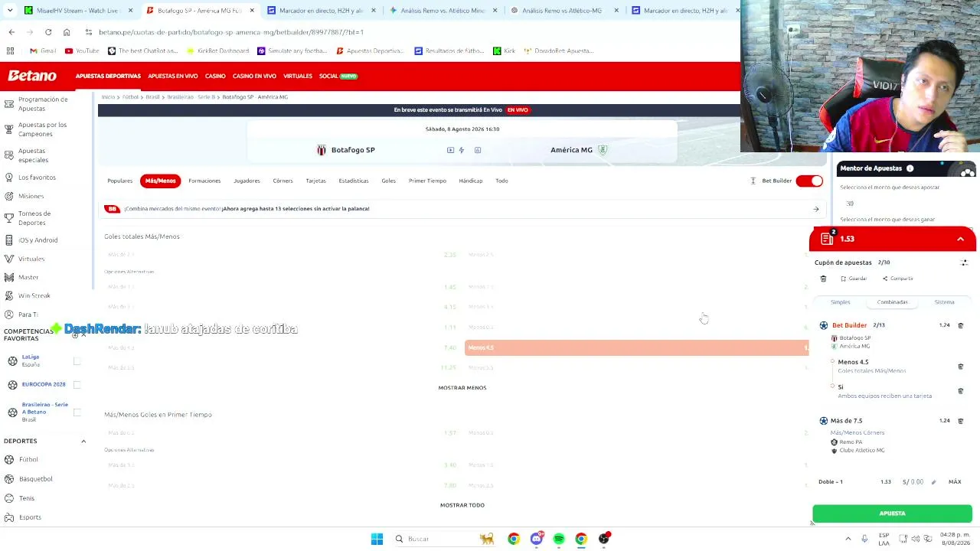Switch to the Populares market tab
This screenshot has width=980, height=551.
click(120, 181)
